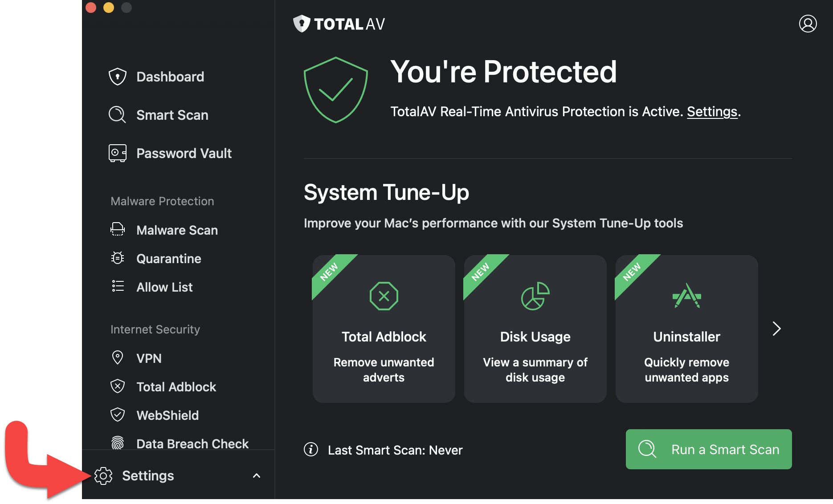
Task: Click the Password Vault safe icon
Action: pyautogui.click(x=118, y=153)
